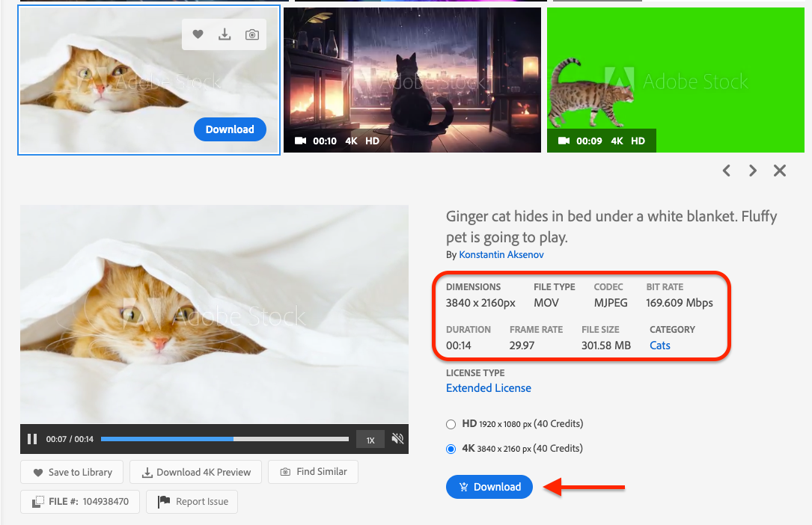Click the MOV file type value

click(x=546, y=303)
